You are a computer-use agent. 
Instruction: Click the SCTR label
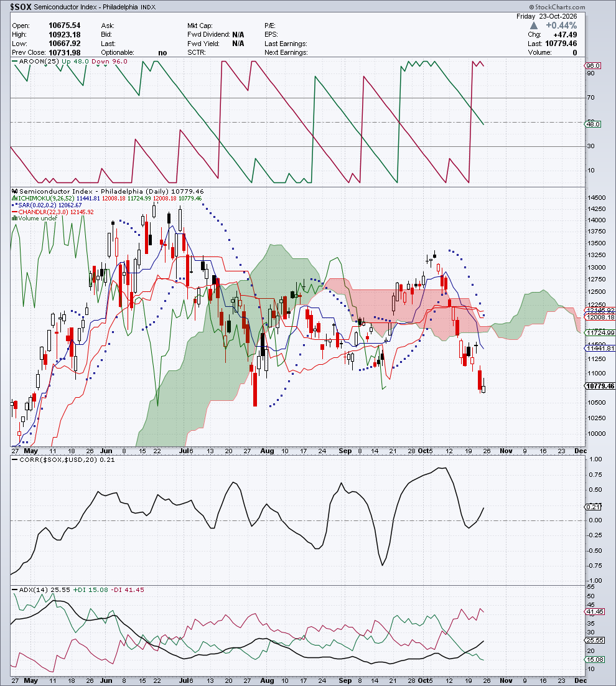coord(196,52)
